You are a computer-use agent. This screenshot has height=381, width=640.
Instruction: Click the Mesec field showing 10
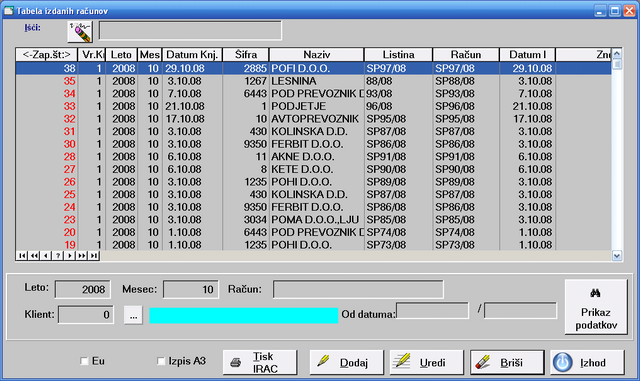pos(191,289)
